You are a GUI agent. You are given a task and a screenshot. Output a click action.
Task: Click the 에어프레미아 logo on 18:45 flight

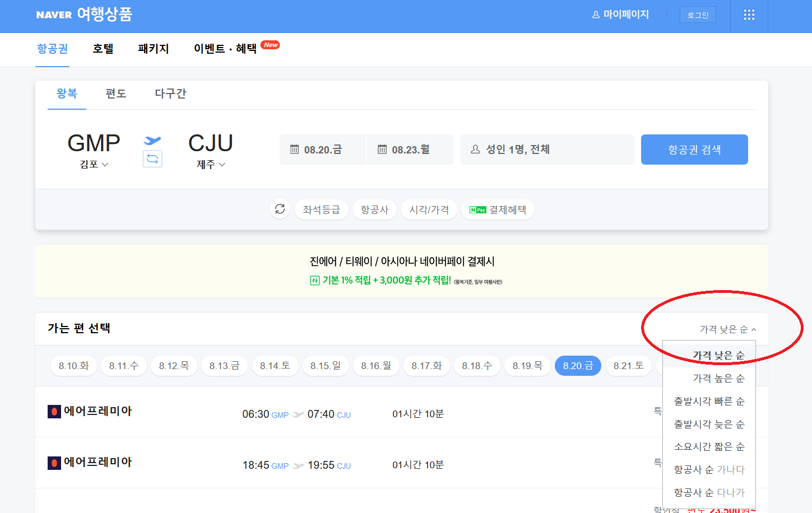(x=54, y=463)
